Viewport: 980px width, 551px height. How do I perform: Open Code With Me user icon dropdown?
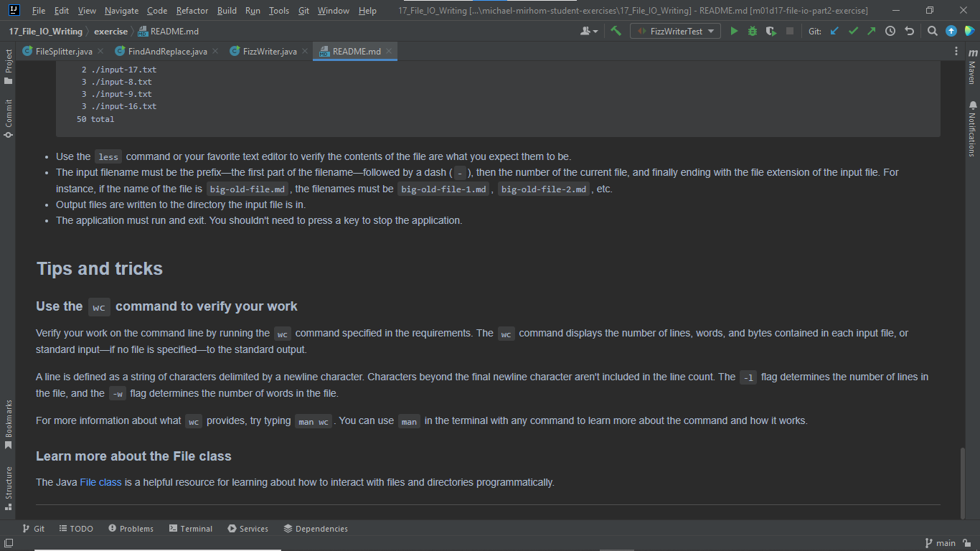590,31
